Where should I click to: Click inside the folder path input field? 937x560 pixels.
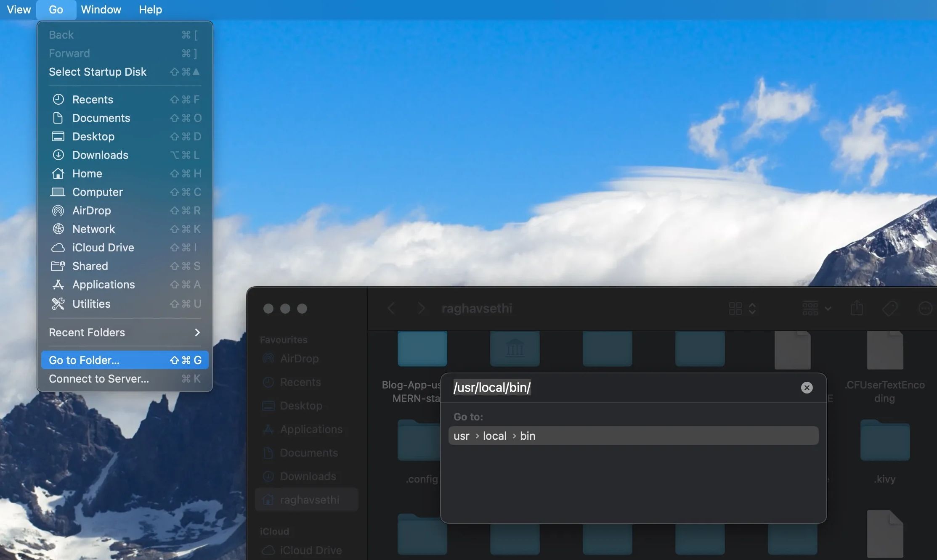(x=589, y=387)
